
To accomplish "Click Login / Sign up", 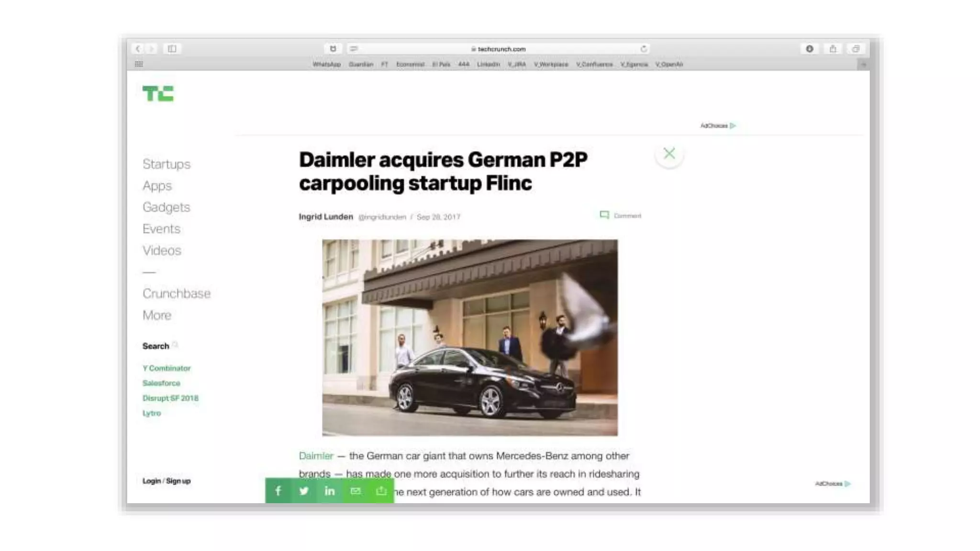I will [166, 481].
